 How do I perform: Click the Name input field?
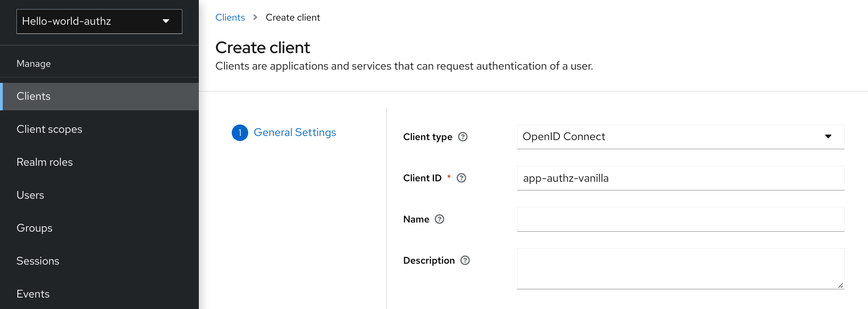point(681,219)
